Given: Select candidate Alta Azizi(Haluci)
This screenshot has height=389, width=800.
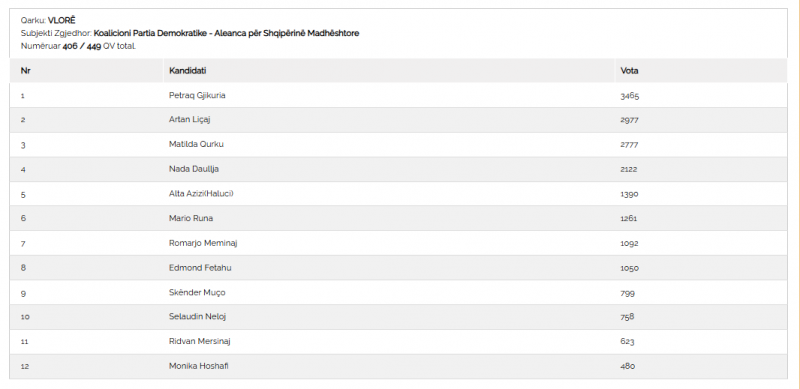Looking at the screenshot, I should (x=201, y=193).
